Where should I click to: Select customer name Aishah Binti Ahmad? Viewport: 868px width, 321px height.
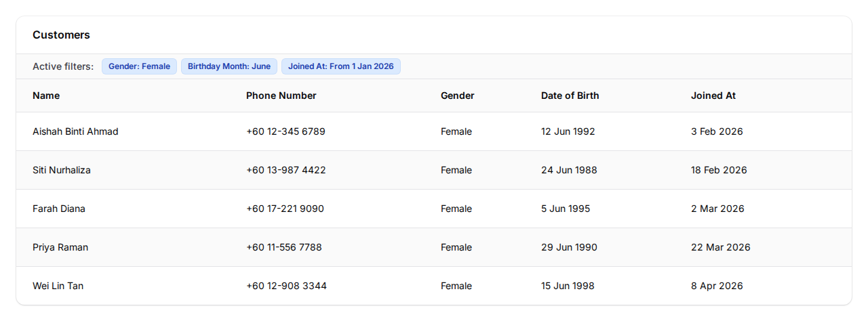tap(75, 131)
